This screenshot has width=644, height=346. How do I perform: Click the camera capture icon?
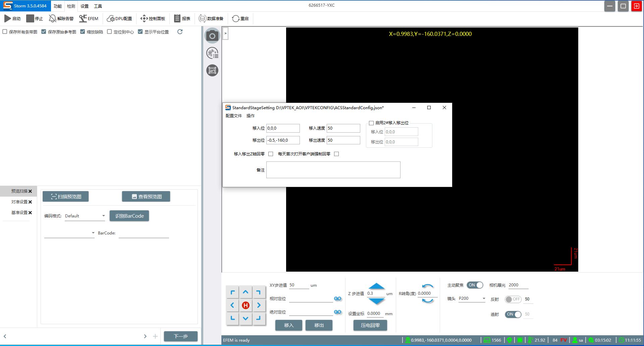click(212, 36)
